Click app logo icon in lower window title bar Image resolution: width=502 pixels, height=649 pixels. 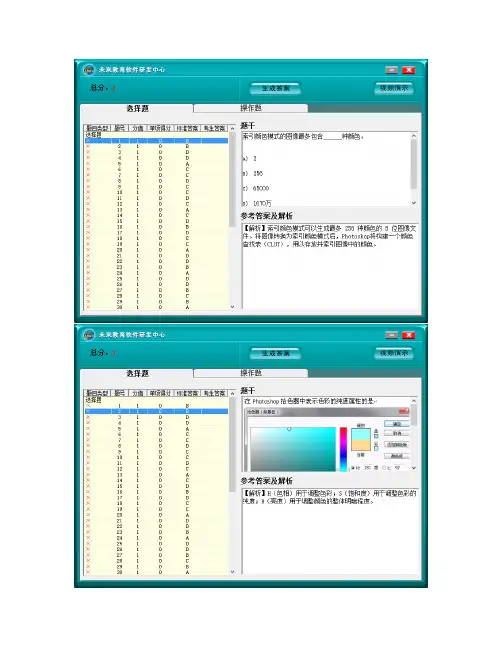pyautogui.click(x=89, y=334)
